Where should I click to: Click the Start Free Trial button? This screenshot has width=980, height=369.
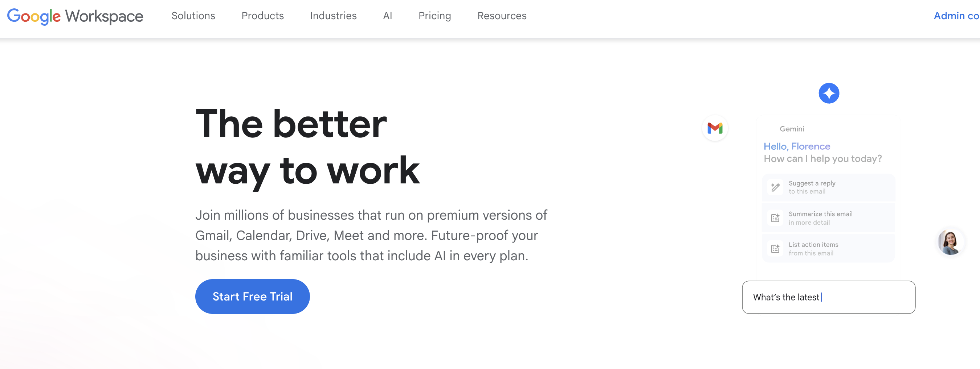click(x=252, y=297)
